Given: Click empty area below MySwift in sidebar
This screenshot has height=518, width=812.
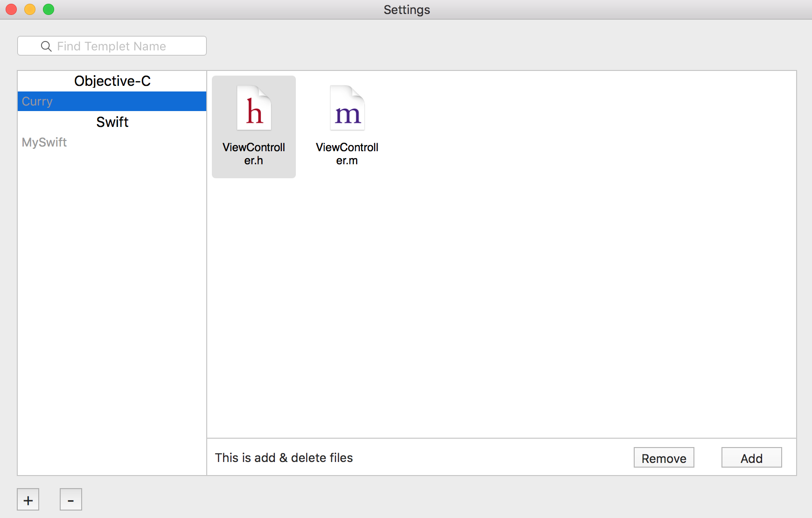Looking at the screenshot, I should [x=112, y=303].
